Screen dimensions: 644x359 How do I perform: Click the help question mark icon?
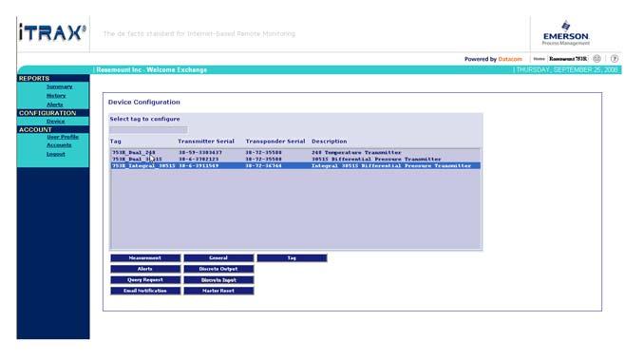pyautogui.click(x=614, y=59)
